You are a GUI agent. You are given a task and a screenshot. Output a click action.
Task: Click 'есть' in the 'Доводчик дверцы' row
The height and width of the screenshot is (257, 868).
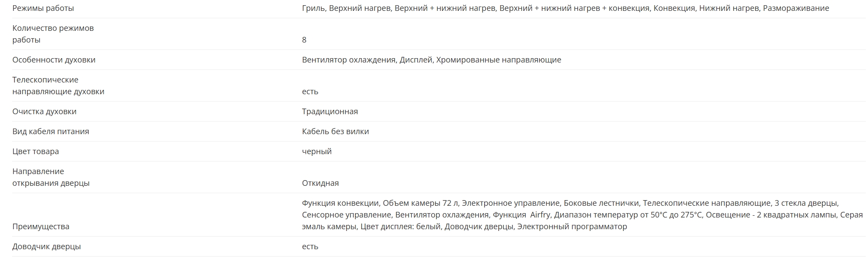coord(310,247)
